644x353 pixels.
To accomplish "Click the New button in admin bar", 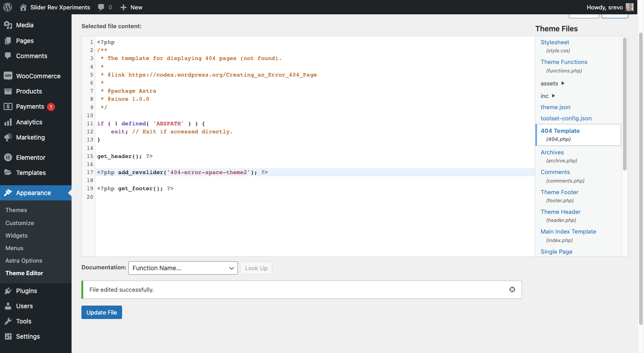I will pos(131,7).
